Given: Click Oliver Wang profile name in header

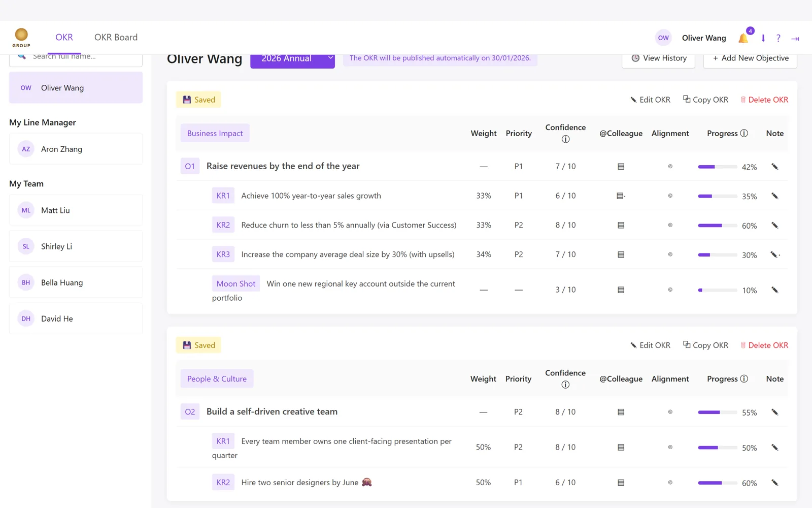Looking at the screenshot, I should pos(704,38).
